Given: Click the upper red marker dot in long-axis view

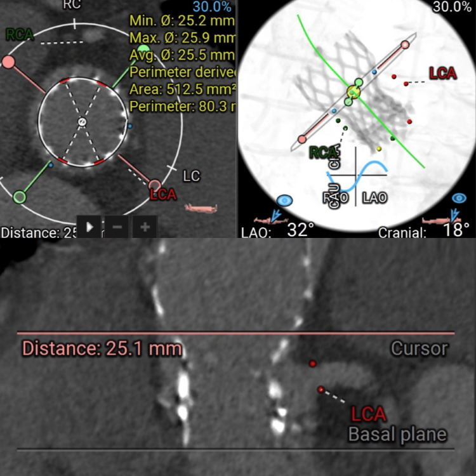Looking at the screenshot, I should tap(312, 364).
